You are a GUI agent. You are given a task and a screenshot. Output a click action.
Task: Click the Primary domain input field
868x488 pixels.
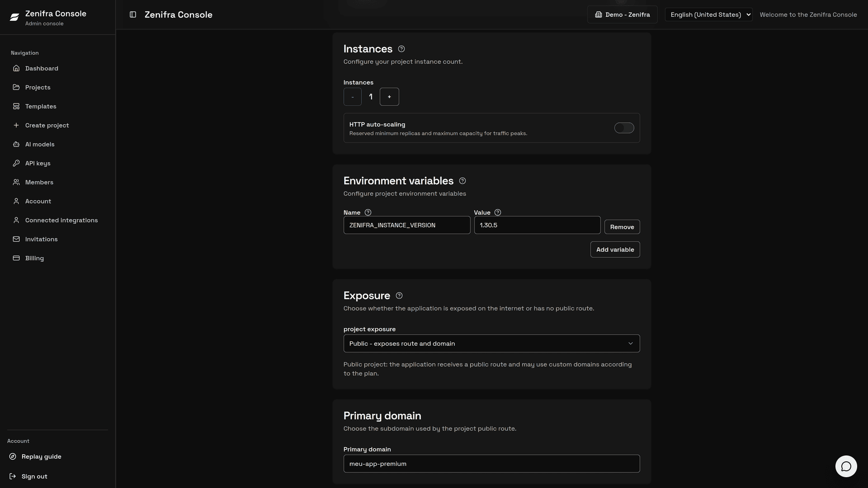(x=491, y=464)
